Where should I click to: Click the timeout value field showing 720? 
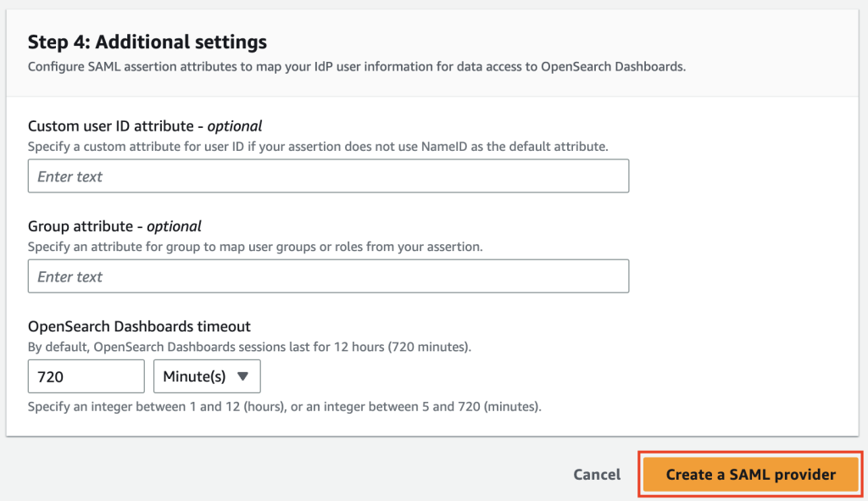click(x=86, y=376)
